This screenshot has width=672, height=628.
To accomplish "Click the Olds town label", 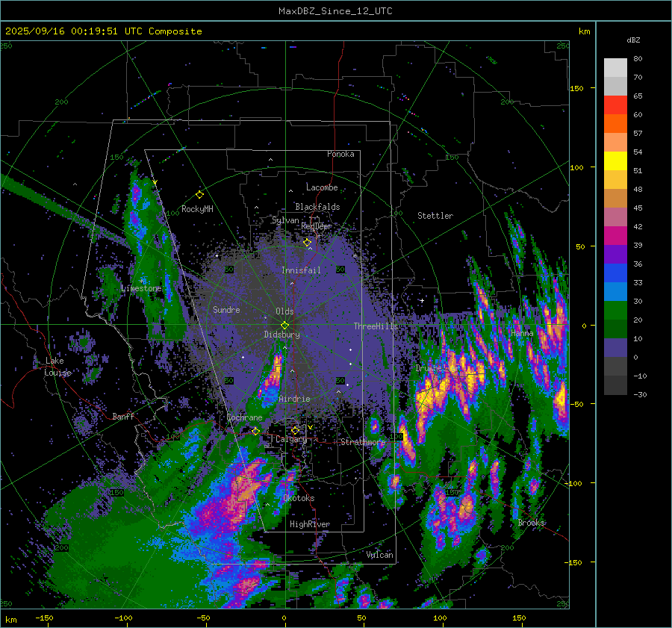I will pos(284,311).
